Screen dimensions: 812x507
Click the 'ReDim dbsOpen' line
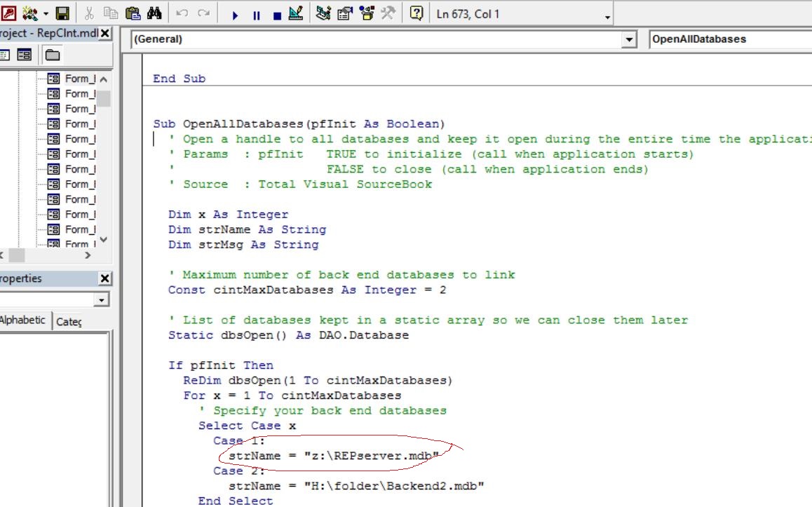pyautogui.click(x=318, y=381)
